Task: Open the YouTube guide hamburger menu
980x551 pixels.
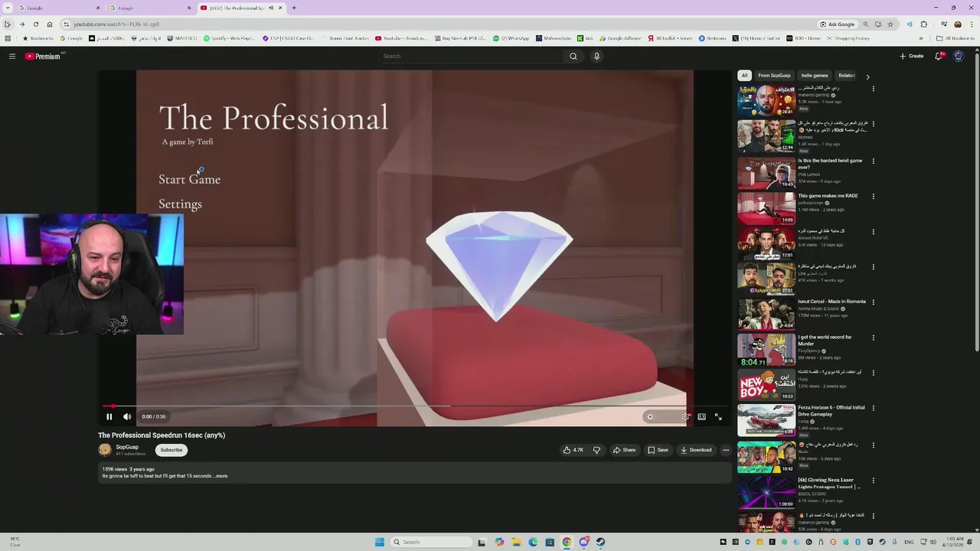Action: coord(12,56)
